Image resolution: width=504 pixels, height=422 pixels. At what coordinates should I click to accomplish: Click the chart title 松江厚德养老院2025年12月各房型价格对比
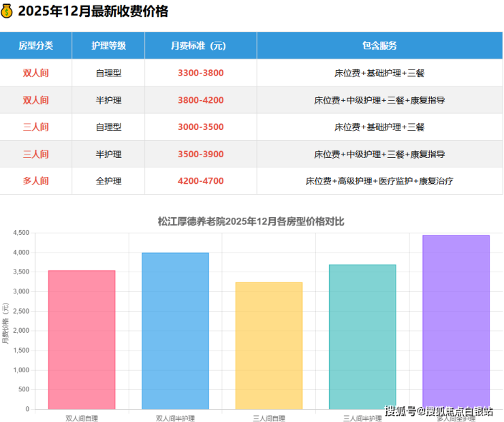pos(251,221)
